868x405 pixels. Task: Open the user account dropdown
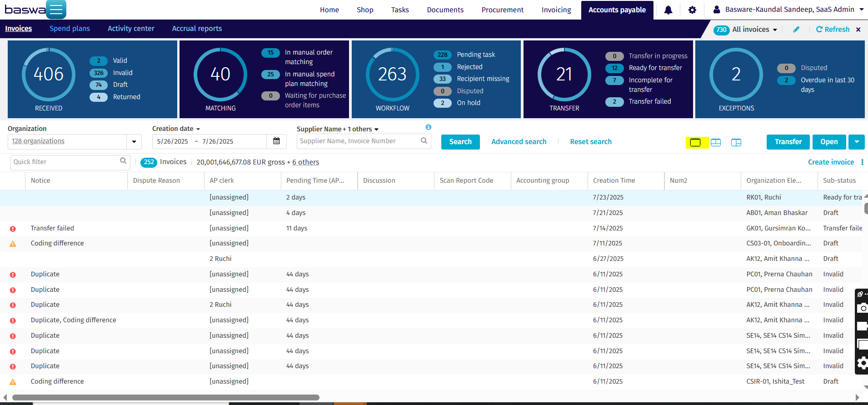(x=861, y=10)
